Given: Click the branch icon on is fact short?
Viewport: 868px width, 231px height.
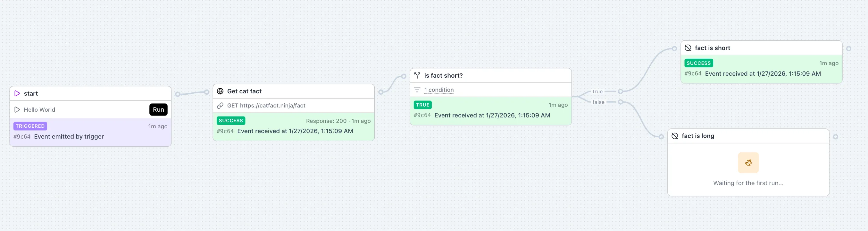Looking at the screenshot, I should click(417, 75).
